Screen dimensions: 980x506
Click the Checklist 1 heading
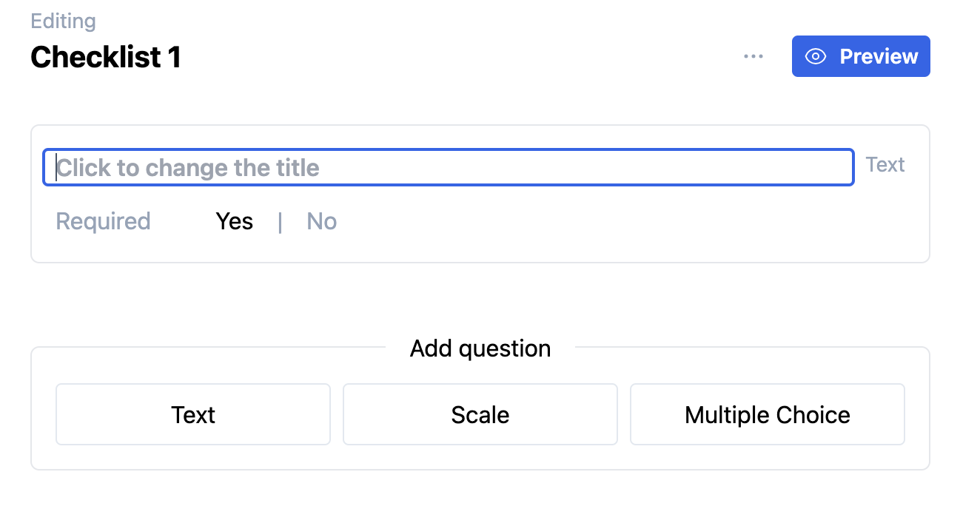coord(106,57)
